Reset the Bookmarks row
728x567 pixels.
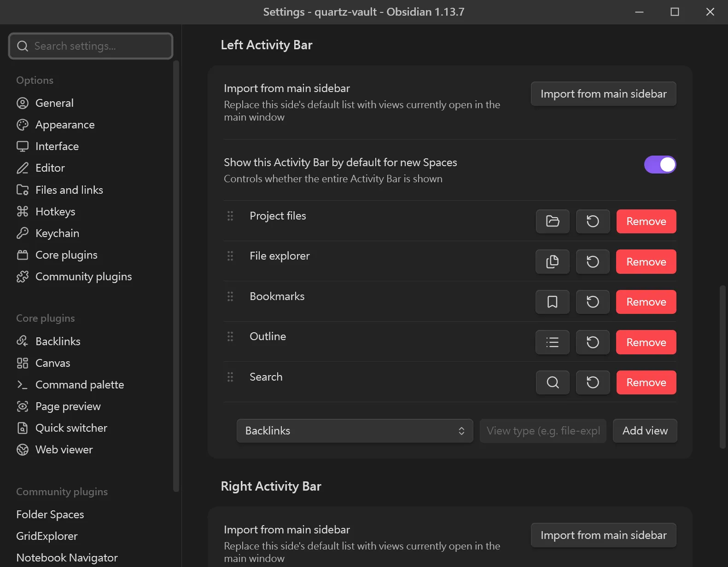[593, 302]
